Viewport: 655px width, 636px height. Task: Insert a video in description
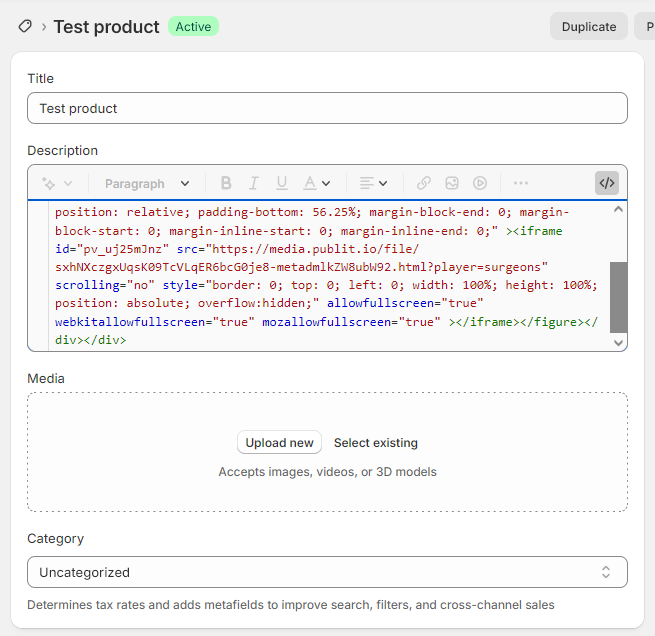pyautogui.click(x=480, y=183)
